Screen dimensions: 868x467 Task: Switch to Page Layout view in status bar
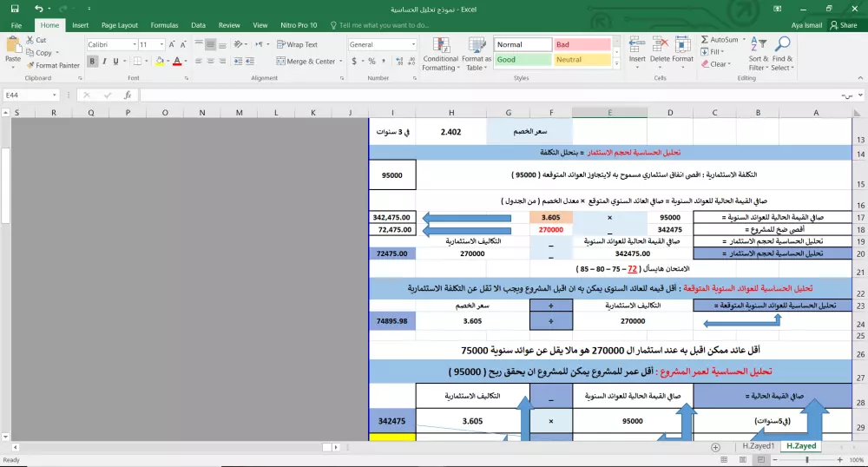coord(743,460)
